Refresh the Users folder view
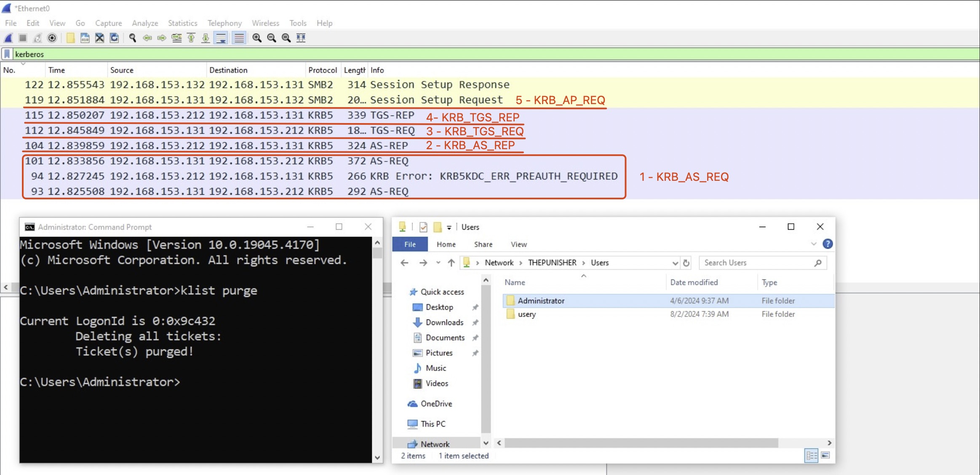The width and height of the screenshot is (980, 475). click(686, 263)
